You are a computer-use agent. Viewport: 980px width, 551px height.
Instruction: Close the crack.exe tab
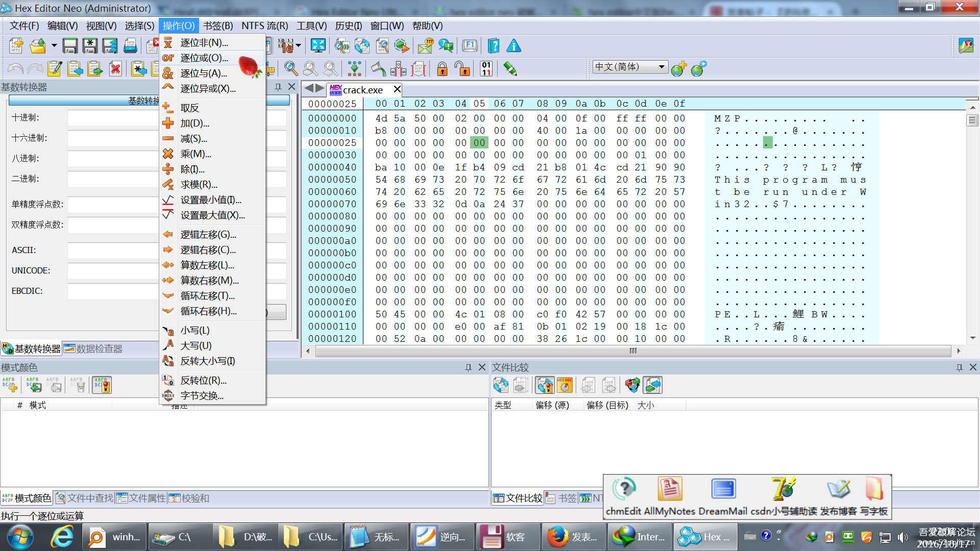click(x=397, y=90)
